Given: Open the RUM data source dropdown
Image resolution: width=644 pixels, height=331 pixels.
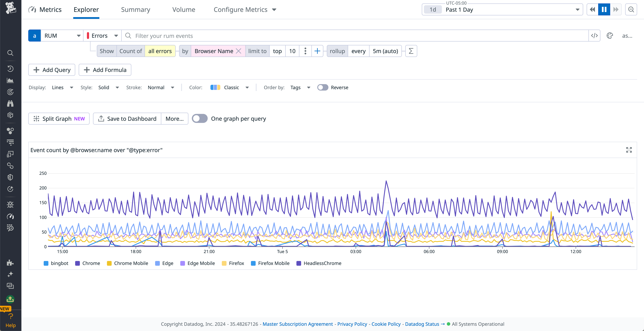Looking at the screenshot, I should point(61,36).
